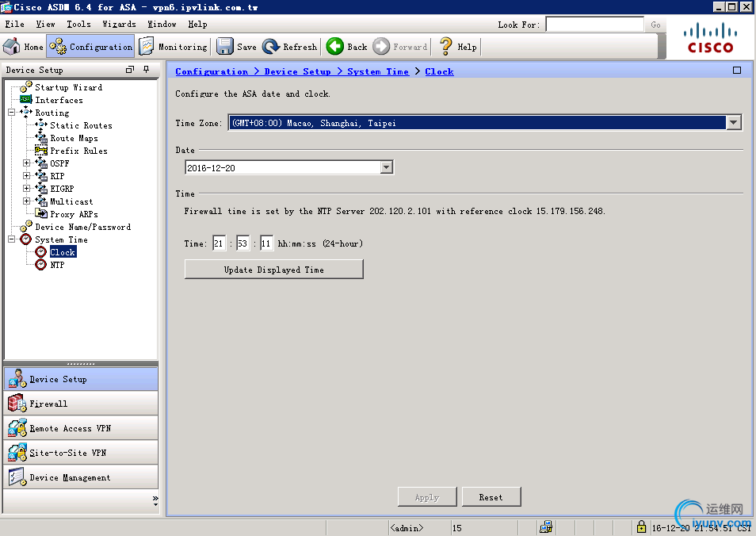Click Update Displayed Time button
The width and height of the screenshot is (756, 536).
pos(274,270)
